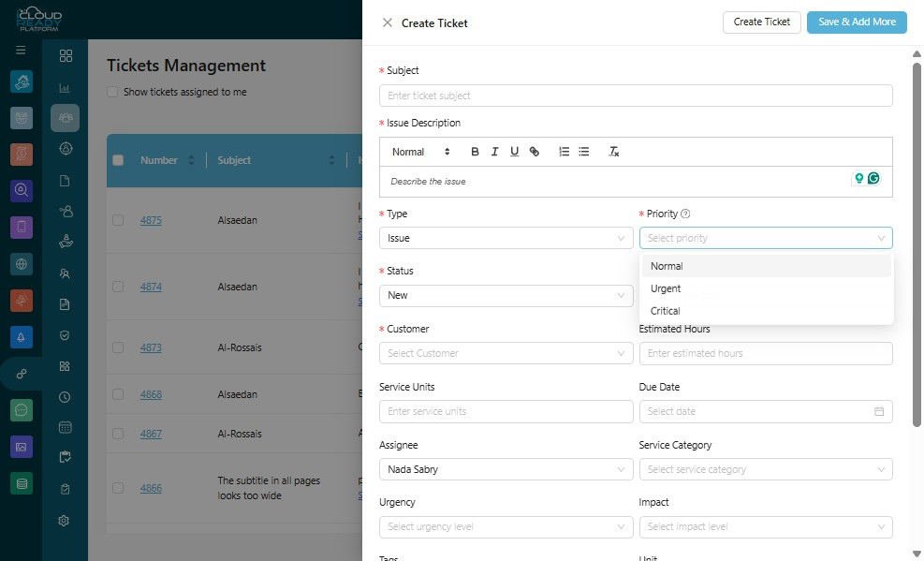This screenshot has height=561, width=924.
Task: Open the calendar icon in sidebar
Action: (x=66, y=427)
